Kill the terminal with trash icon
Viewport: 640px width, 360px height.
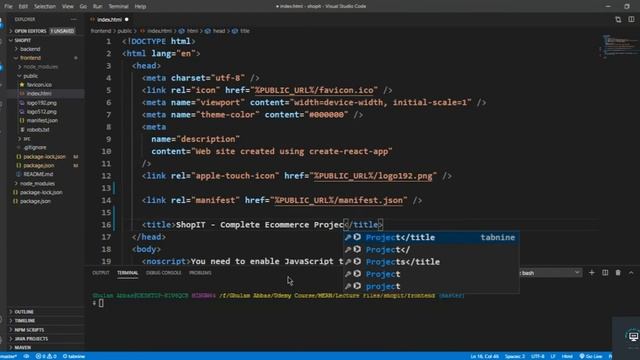(618, 273)
